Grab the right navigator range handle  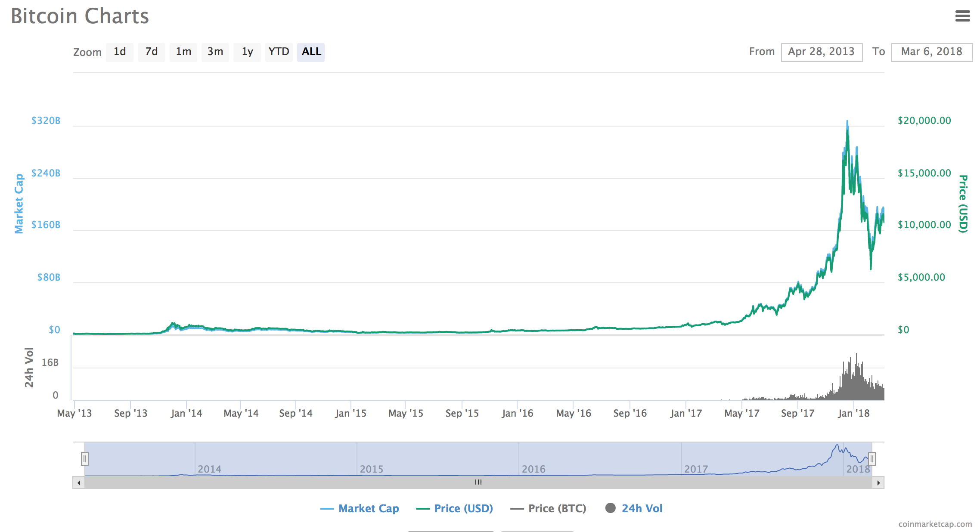tap(872, 459)
